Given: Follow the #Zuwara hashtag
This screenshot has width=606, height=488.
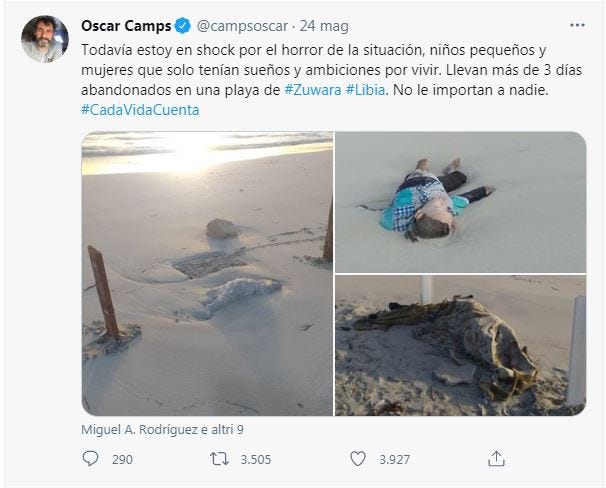Looking at the screenshot, I should pyautogui.click(x=313, y=90).
